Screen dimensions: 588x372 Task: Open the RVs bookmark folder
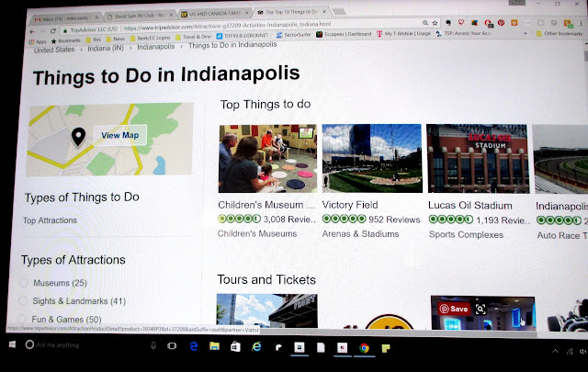tap(94, 39)
